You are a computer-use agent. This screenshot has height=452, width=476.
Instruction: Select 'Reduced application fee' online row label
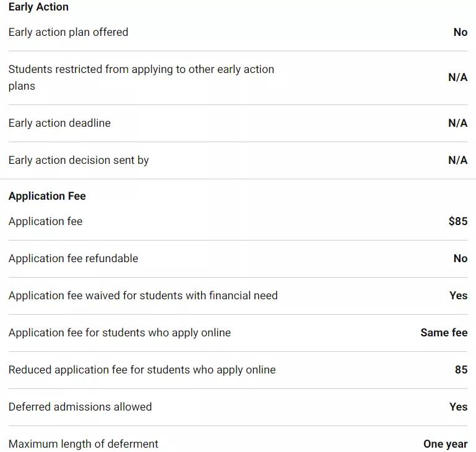pos(142,370)
